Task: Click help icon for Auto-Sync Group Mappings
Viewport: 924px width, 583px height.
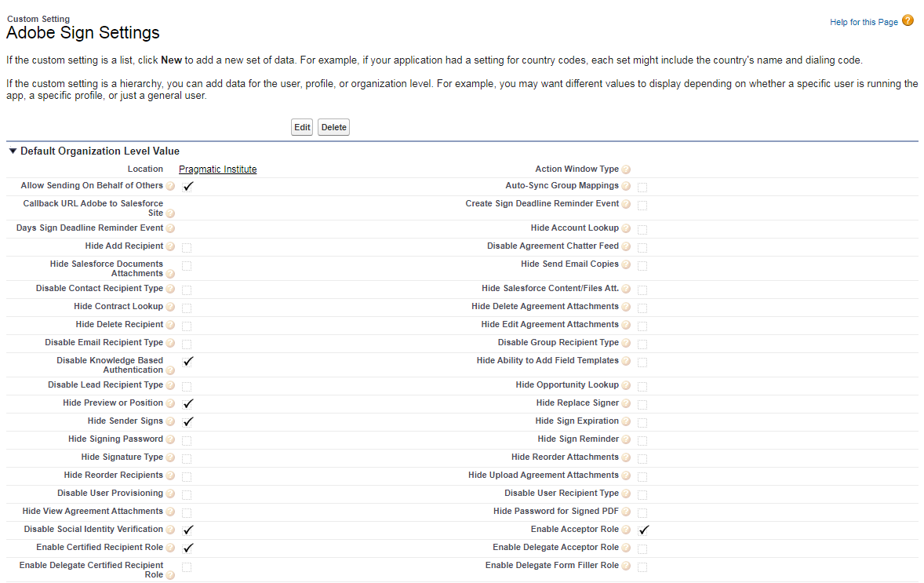Action: click(x=626, y=186)
